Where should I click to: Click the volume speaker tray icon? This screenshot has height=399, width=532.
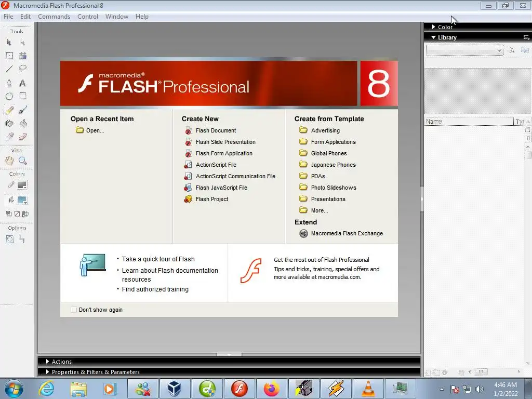(x=480, y=389)
